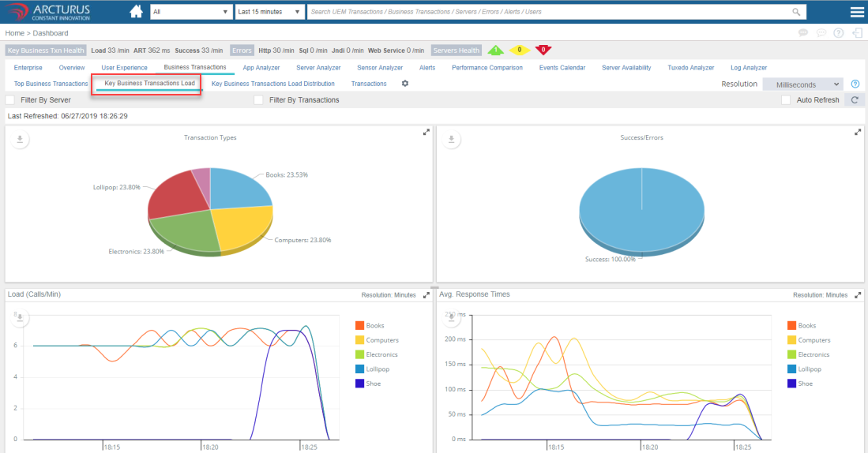Check the Filter By Transactions box
This screenshot has width=868, height=453.
point(258,100)
